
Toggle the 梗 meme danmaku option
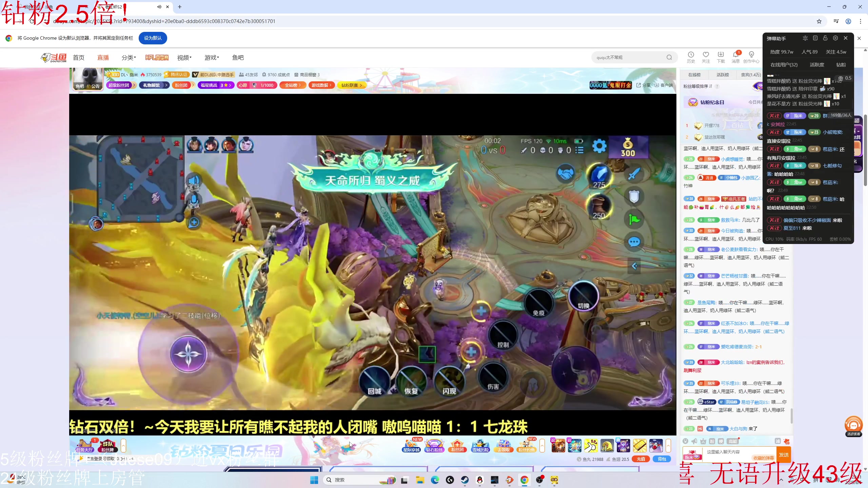(x=721, y=441)
